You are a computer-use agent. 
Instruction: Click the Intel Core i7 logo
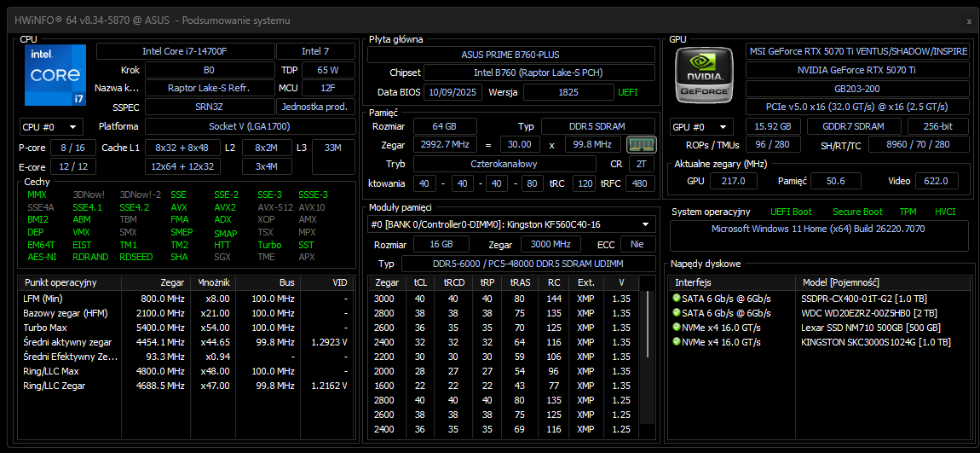coord(56,76)
